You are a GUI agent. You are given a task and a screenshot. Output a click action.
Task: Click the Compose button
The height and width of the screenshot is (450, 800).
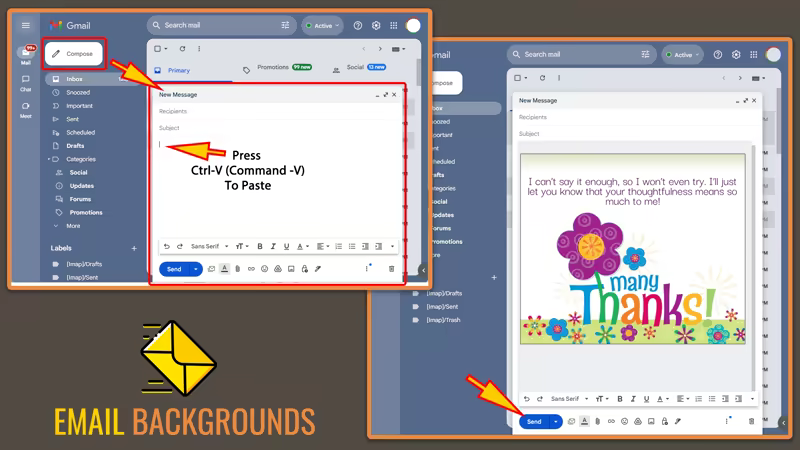(x=72, y=53)
